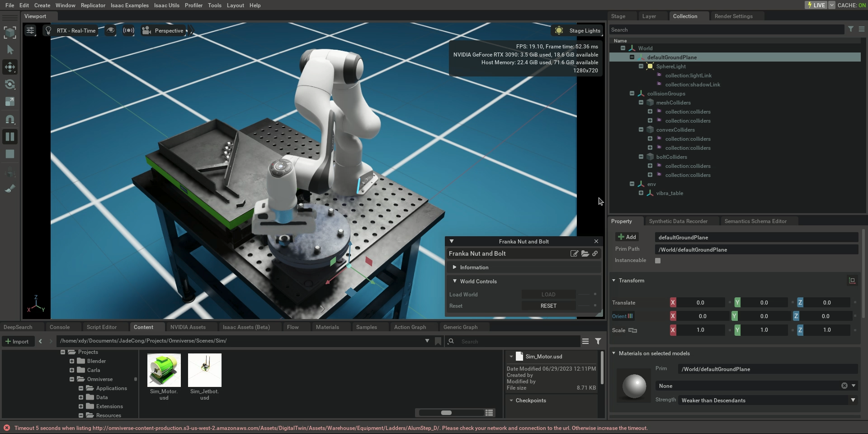Viewport: 868px width, 434px height.
Task: Open Content browser options hamburger icon
Action: point(585,341)
